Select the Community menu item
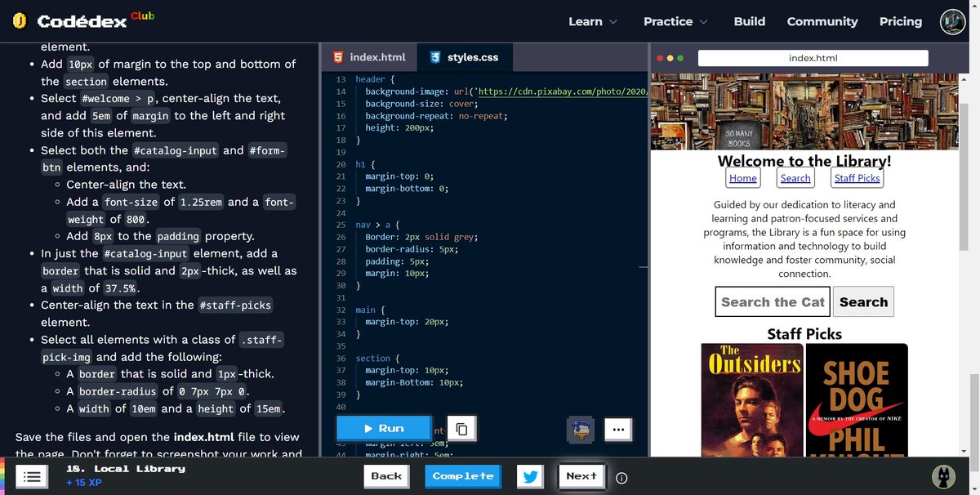980x495 pixels. pyautogui.click(x=822, y=21)
